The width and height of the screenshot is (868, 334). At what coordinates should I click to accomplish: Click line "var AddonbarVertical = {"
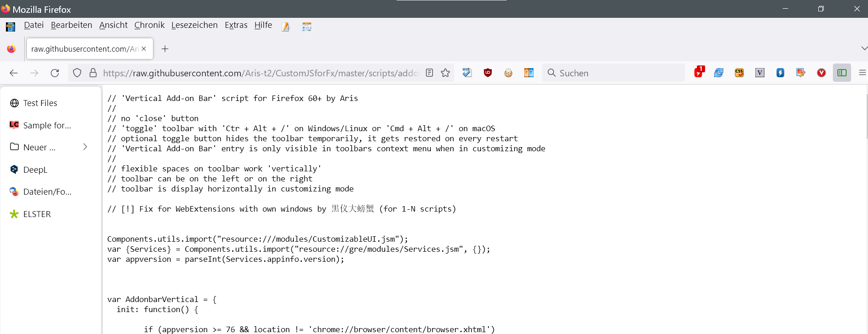162,299
